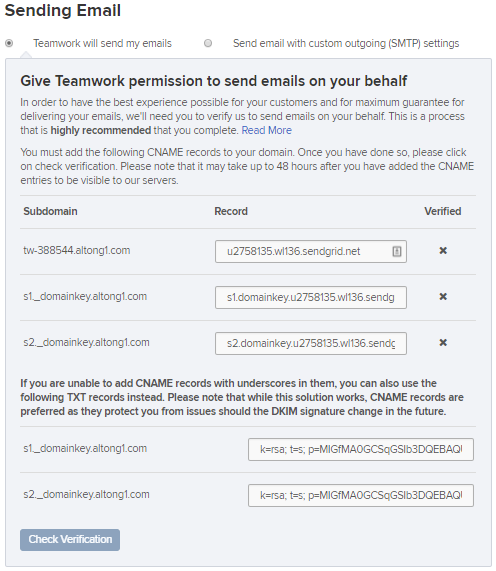Click the Record column header

231,211
